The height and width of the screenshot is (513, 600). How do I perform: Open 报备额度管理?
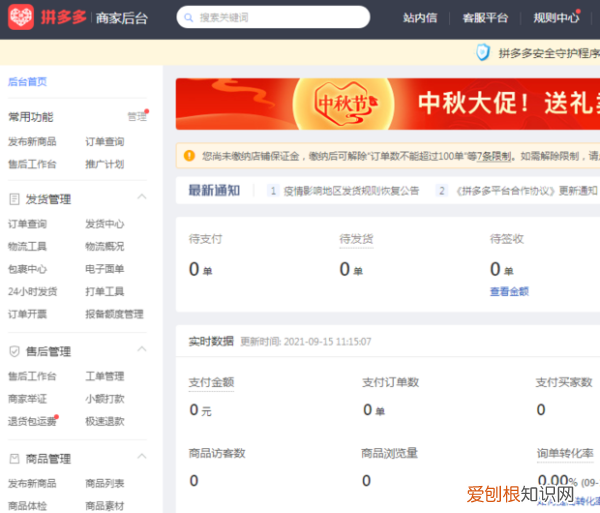coord(114,314)
